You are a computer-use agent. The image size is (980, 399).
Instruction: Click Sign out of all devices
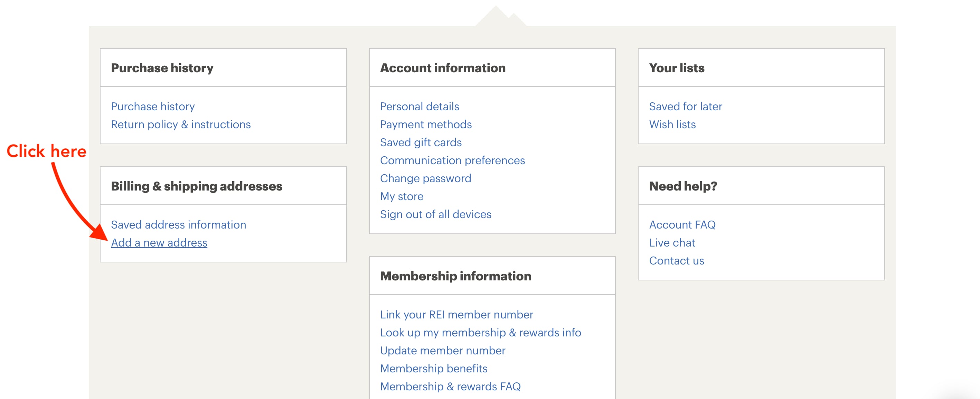tap(436, 214)
